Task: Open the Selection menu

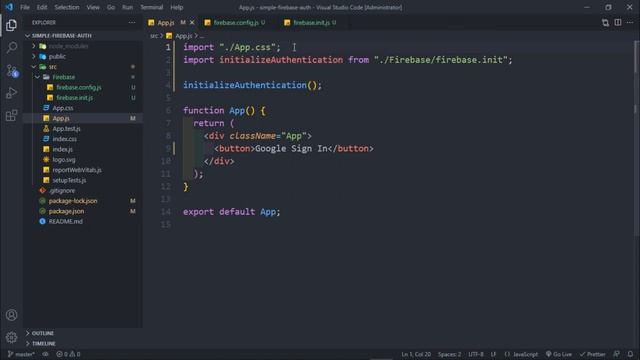Action: point(67,7)
